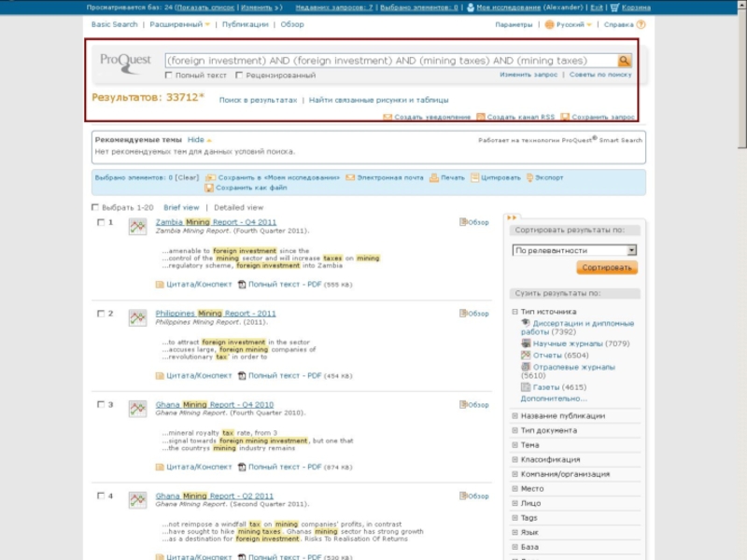The image size is (747, 560).
Task: Open the По релевантности sort dropdown
Action: (631, 250)
